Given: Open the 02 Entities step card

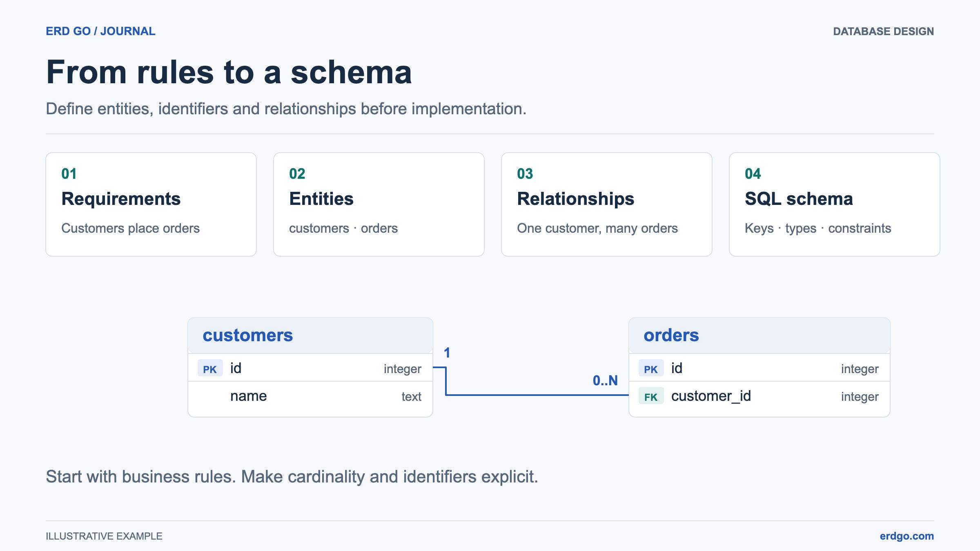Looking at the screenshot, I should click(379, 204).
